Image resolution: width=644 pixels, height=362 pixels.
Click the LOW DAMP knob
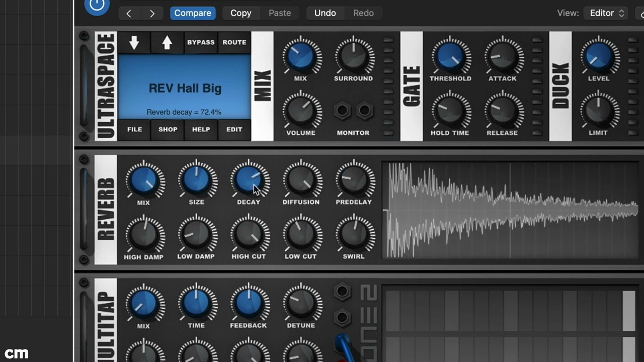[x=197, y=234]
